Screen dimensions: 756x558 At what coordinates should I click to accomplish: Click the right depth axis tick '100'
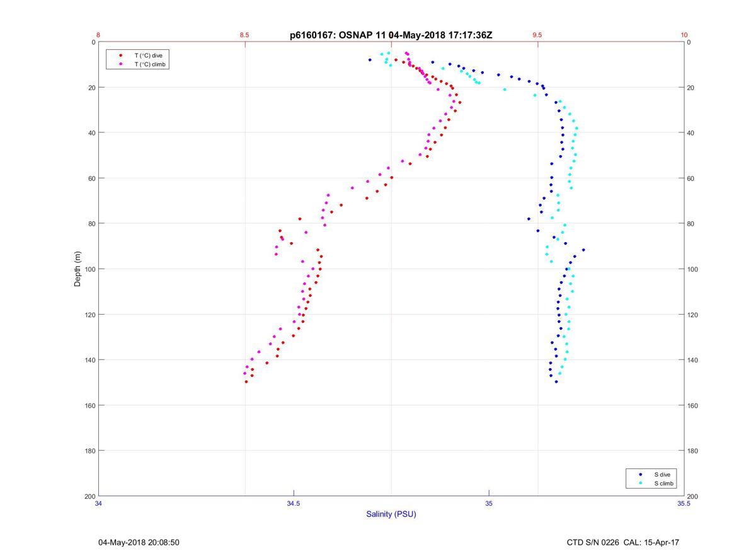(x=692, y=269)
